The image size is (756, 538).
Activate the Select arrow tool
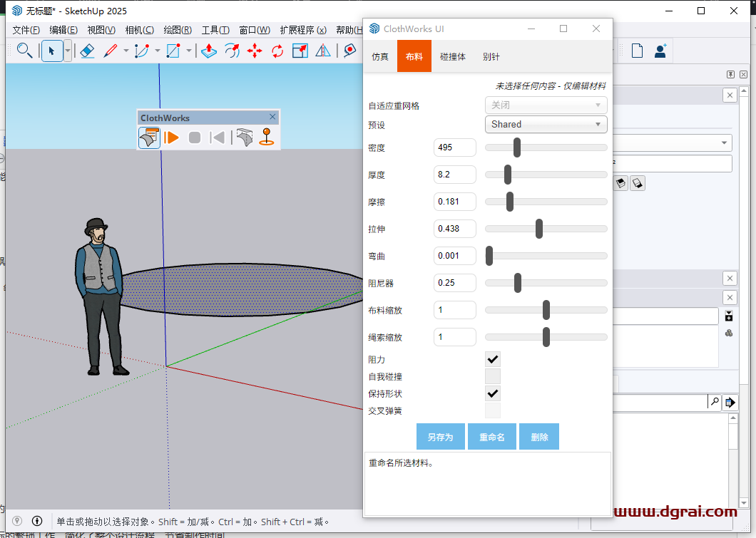pos(52,51)
